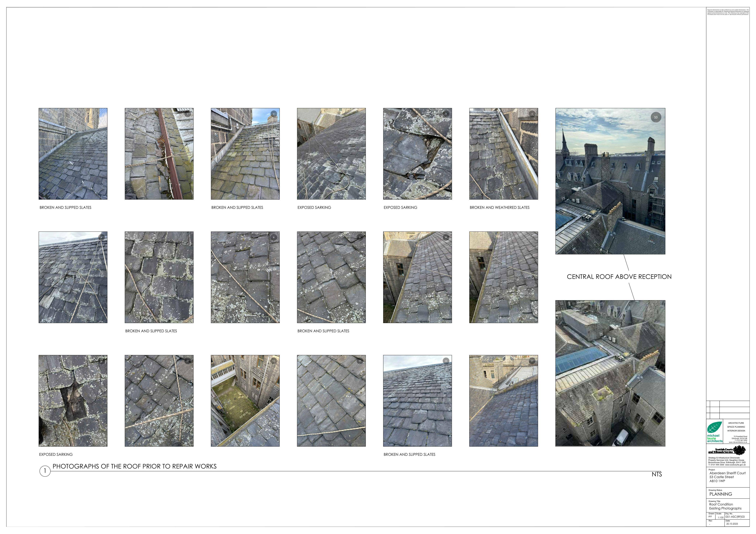
Task: Click the copyright note at the top right
Action: click(728, 12)
